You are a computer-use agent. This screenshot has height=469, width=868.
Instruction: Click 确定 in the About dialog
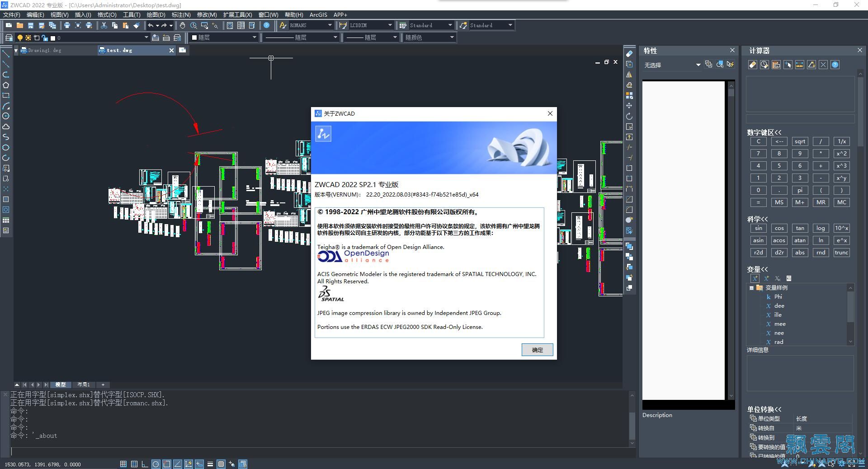(537, 350)
